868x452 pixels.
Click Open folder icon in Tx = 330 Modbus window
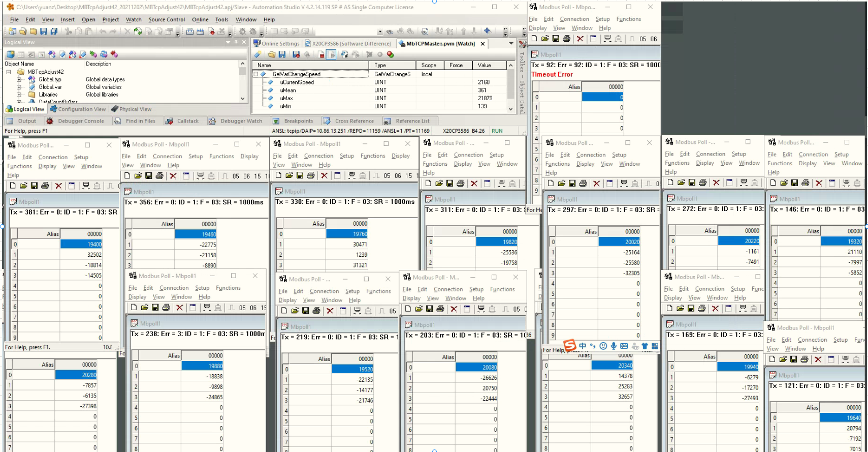pyautogui.click(x=289, y=175)
